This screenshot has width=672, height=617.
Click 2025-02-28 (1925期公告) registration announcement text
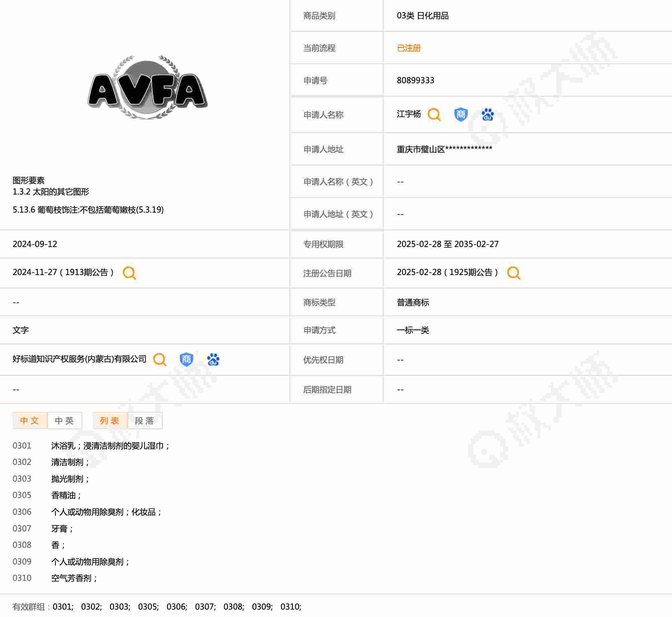point(447,272)
